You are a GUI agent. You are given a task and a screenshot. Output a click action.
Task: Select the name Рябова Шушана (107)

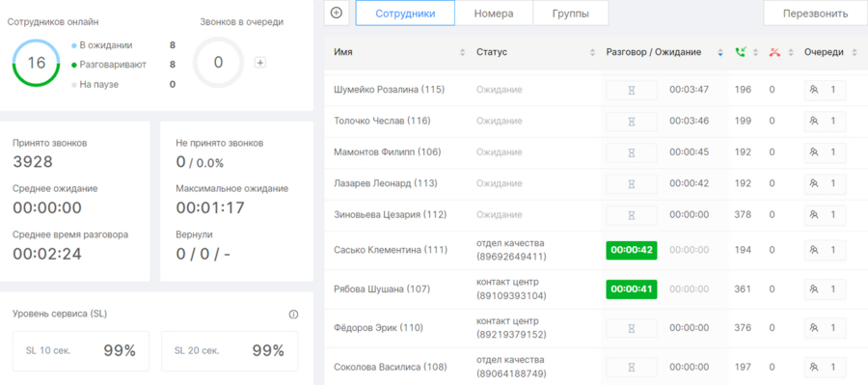(x=383, y=289)
